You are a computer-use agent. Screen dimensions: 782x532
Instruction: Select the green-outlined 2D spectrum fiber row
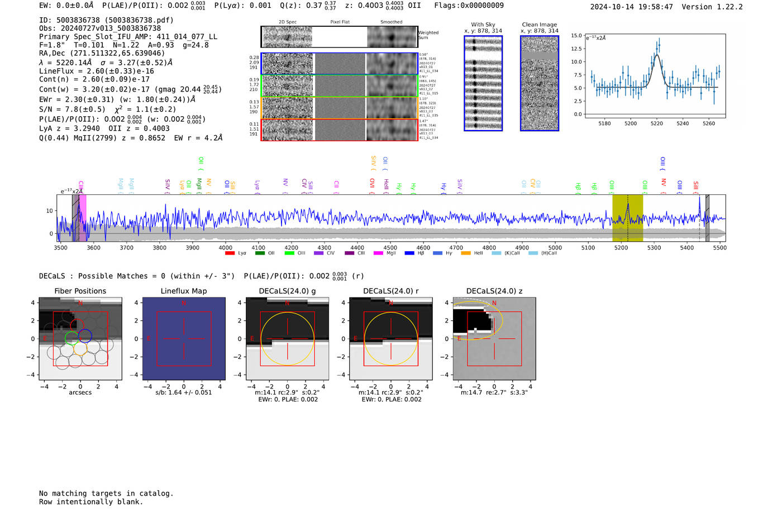coord(339,85)
